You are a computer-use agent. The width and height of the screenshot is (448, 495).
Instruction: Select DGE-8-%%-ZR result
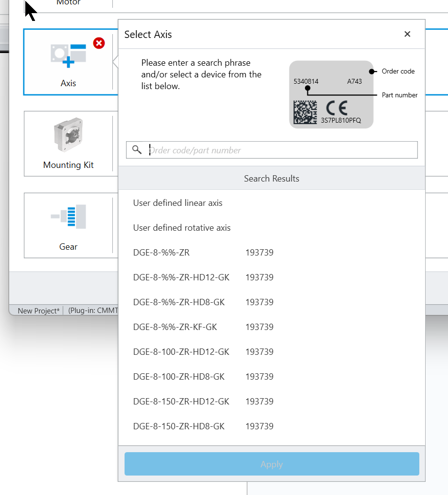click(x=272, y=253)
